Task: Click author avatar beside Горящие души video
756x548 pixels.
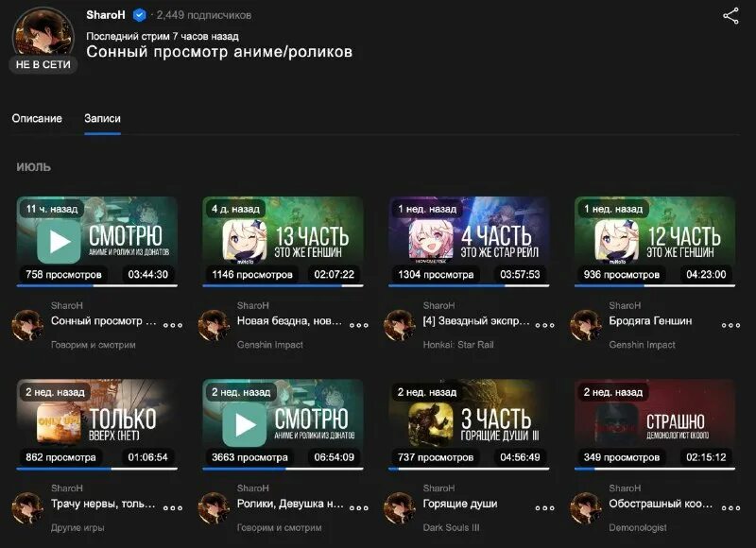Action: pyautogui.click(x=400, y=508)
